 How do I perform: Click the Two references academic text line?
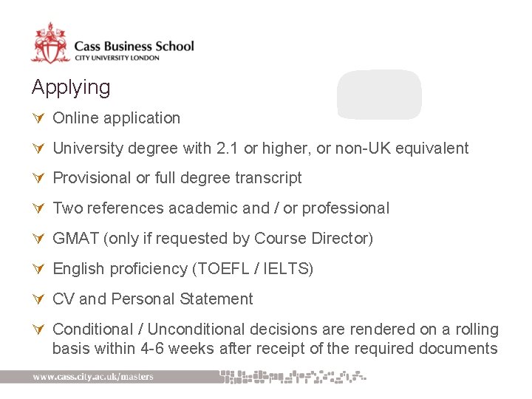coord(221,208)
